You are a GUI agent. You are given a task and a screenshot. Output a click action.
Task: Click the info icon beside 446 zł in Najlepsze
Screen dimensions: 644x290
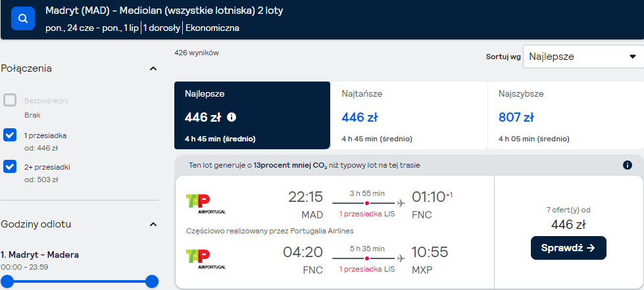pyautogui.click(x=232, y=118)
